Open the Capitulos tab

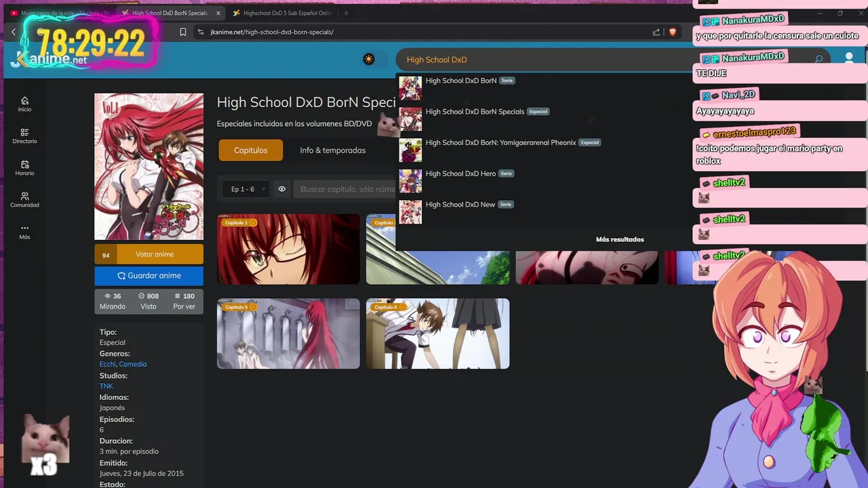point(250,150)
